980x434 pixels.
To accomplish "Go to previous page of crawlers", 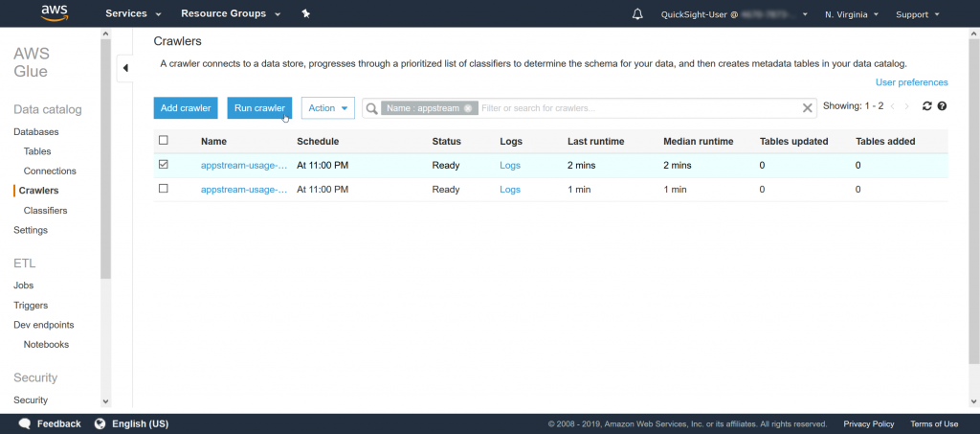I will click(x=893, y=106).
